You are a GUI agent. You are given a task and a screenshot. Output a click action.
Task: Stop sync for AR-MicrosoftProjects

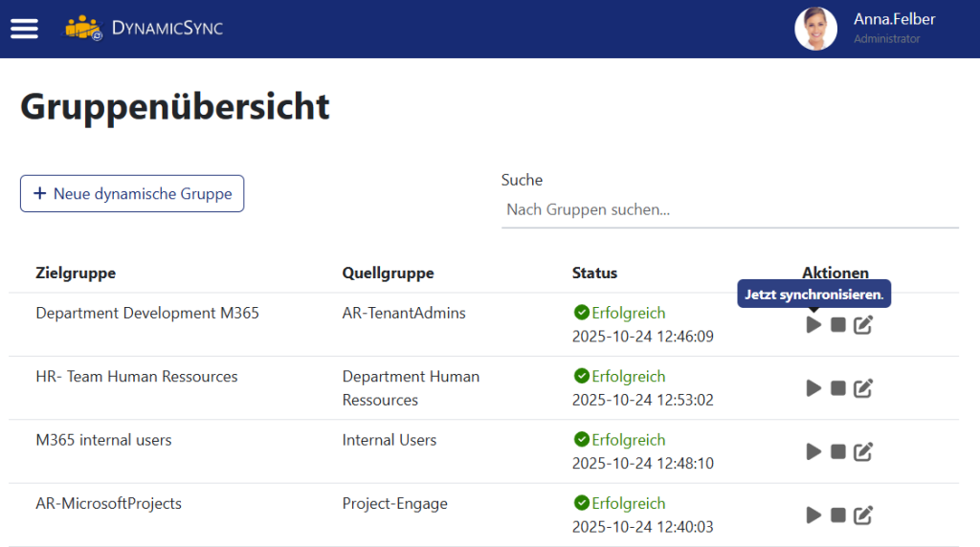tap(838, 515)
